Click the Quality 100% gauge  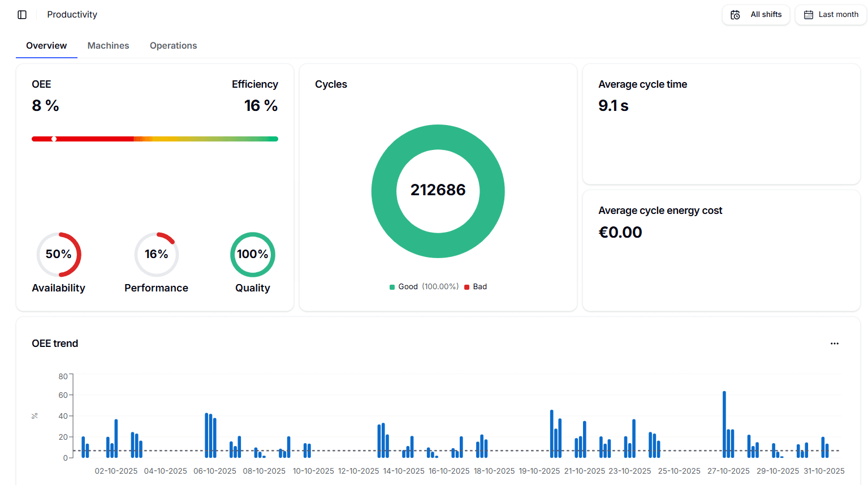(253, 255)
